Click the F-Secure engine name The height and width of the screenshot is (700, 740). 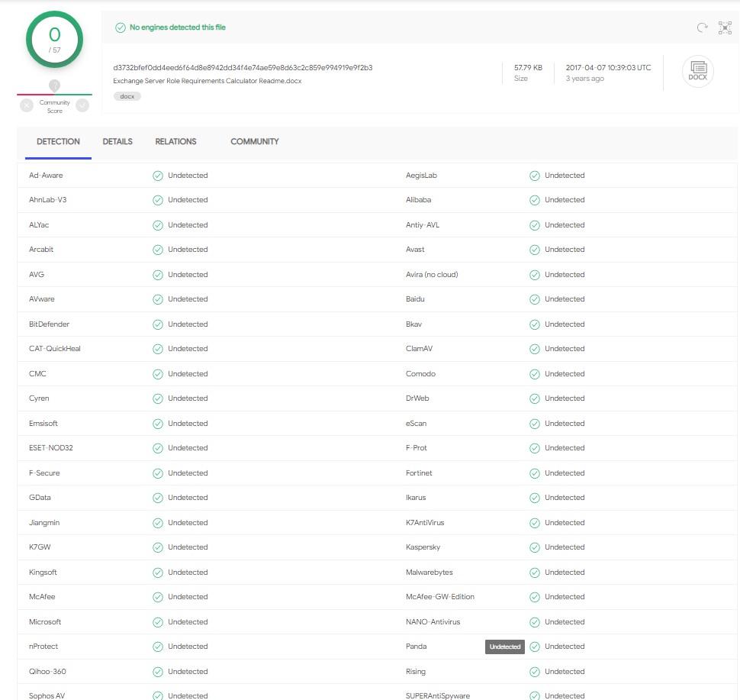pos(44,473)
